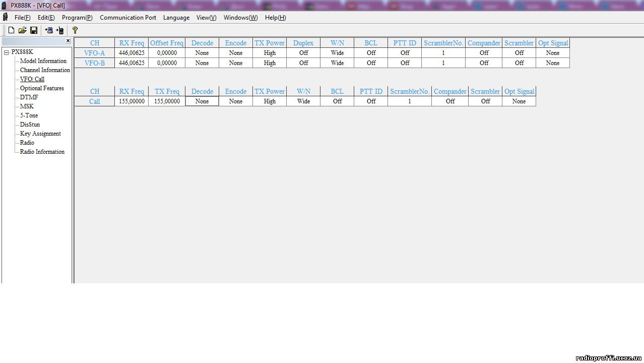Open the Language menu
The height and width of the screenshot is (363, 644).
(176, 17)
